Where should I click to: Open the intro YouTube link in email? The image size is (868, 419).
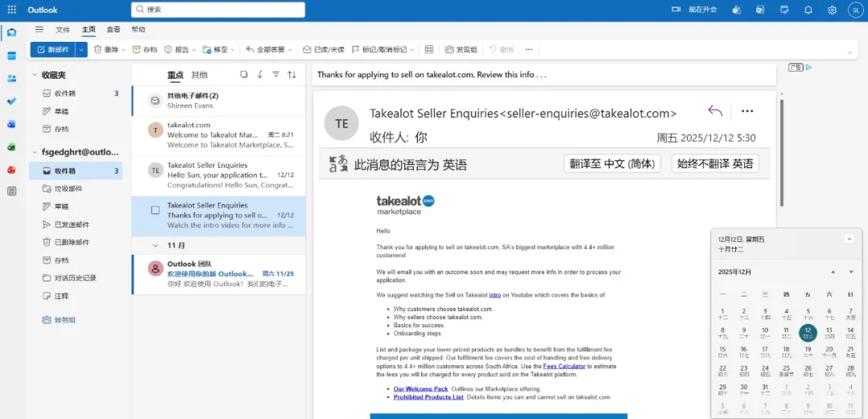(x=495, y=295)
